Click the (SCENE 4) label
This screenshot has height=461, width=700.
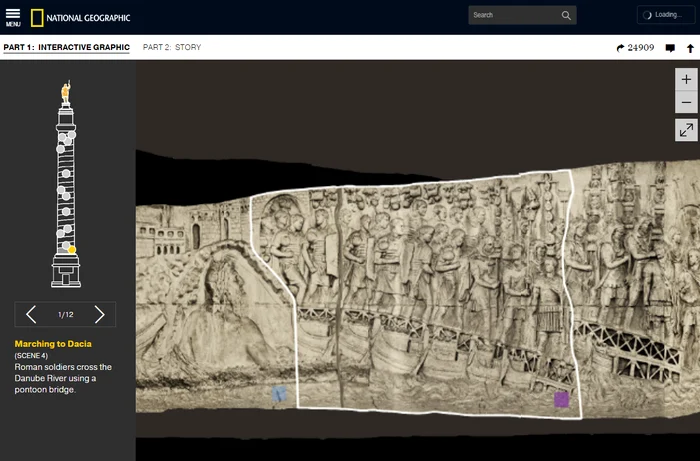(31, 356)
